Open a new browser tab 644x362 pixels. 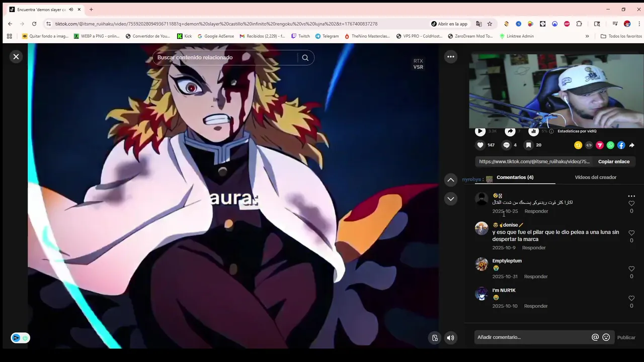point(91,10)
